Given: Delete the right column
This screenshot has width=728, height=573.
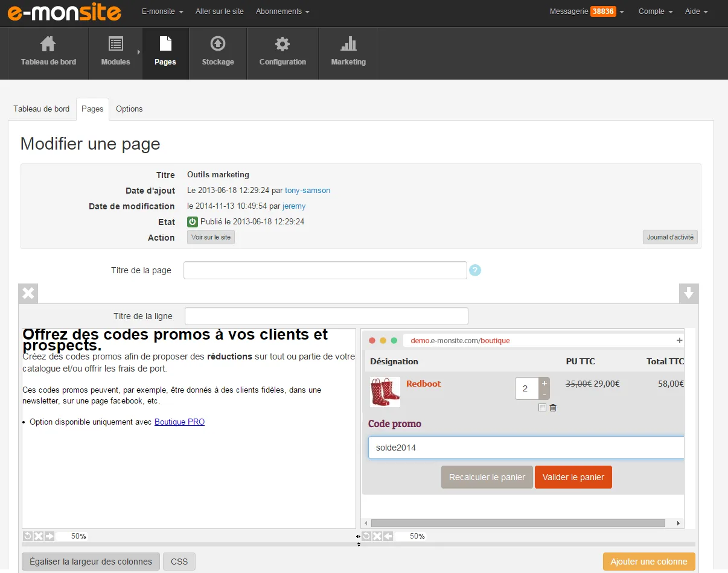Looking at the screenshot, I should point(377,536).
